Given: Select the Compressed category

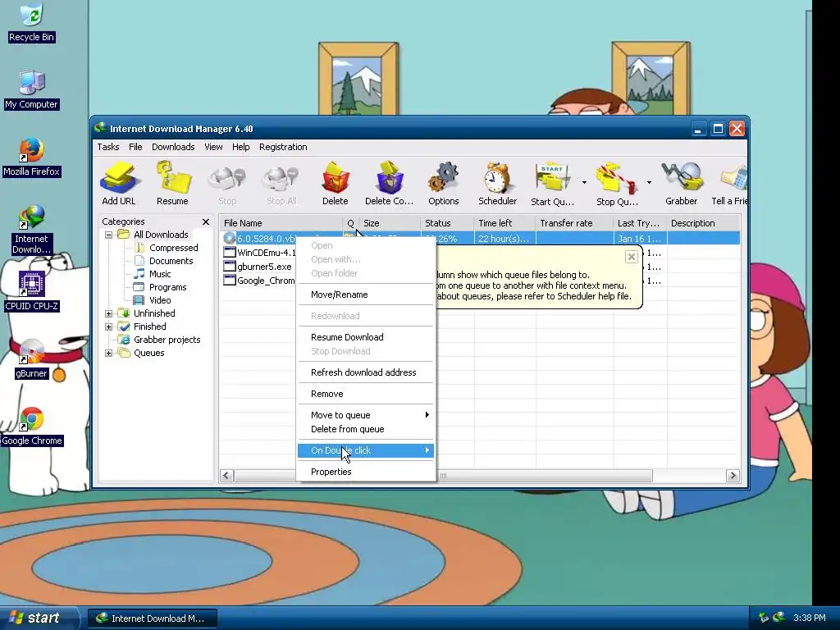Looking at the screenshot, I should (x=174, y=248).
